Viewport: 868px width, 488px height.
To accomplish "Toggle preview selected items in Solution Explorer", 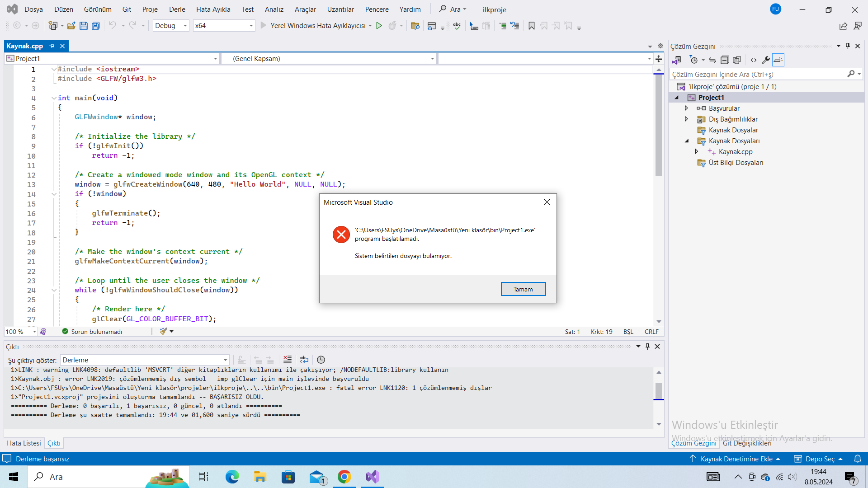I will (x=778, y=60).
